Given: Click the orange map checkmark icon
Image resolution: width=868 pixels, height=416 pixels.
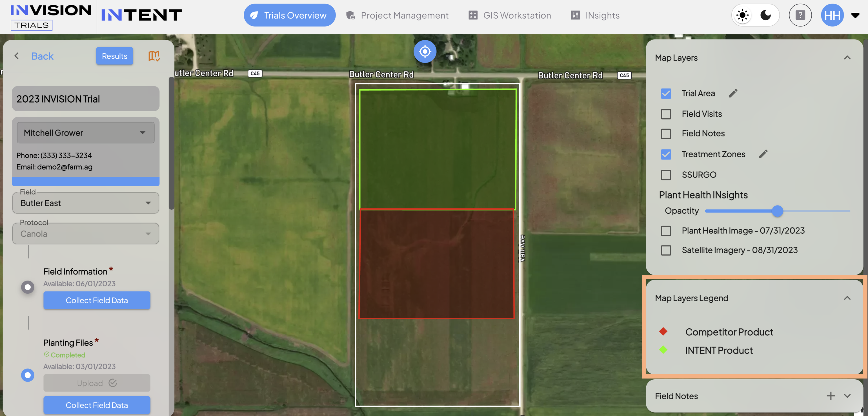Looking at the screenshot, I should click(x=154, y=56).
